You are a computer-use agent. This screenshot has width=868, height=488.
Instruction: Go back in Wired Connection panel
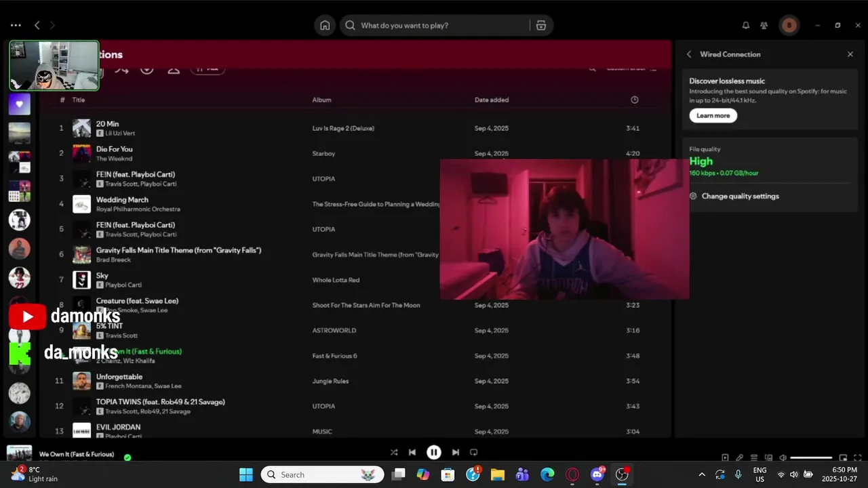click(689, 54)
